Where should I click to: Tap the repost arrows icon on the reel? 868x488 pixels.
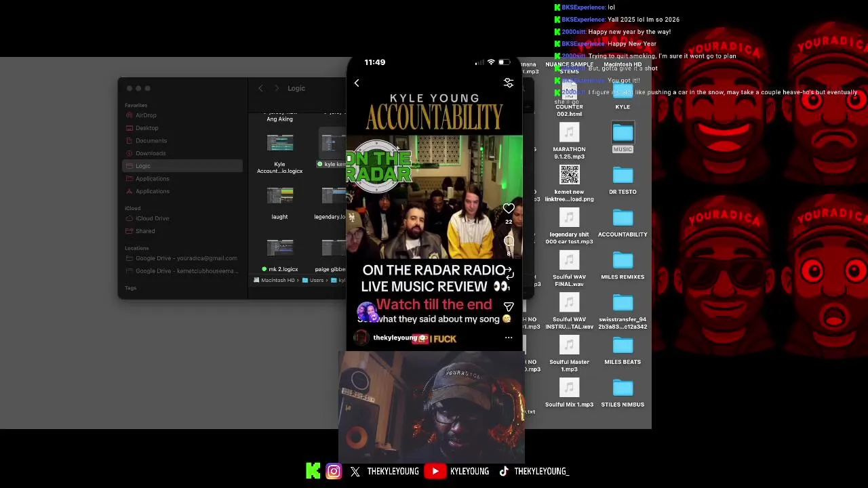pos(509,274)
